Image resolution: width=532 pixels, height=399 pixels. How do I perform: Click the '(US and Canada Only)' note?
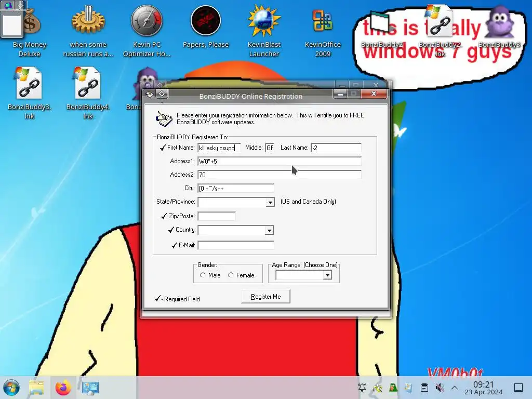point(308,202)
